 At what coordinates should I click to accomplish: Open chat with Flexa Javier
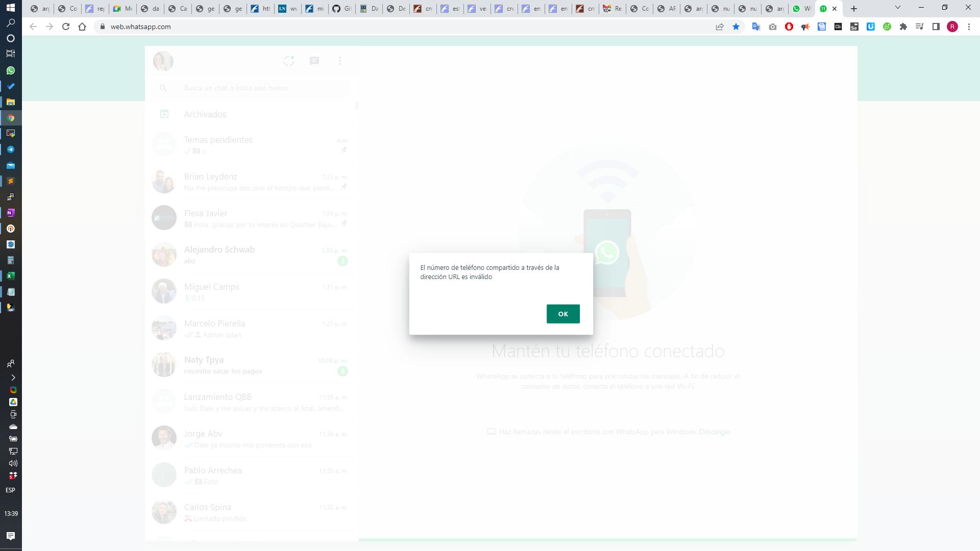252,218
